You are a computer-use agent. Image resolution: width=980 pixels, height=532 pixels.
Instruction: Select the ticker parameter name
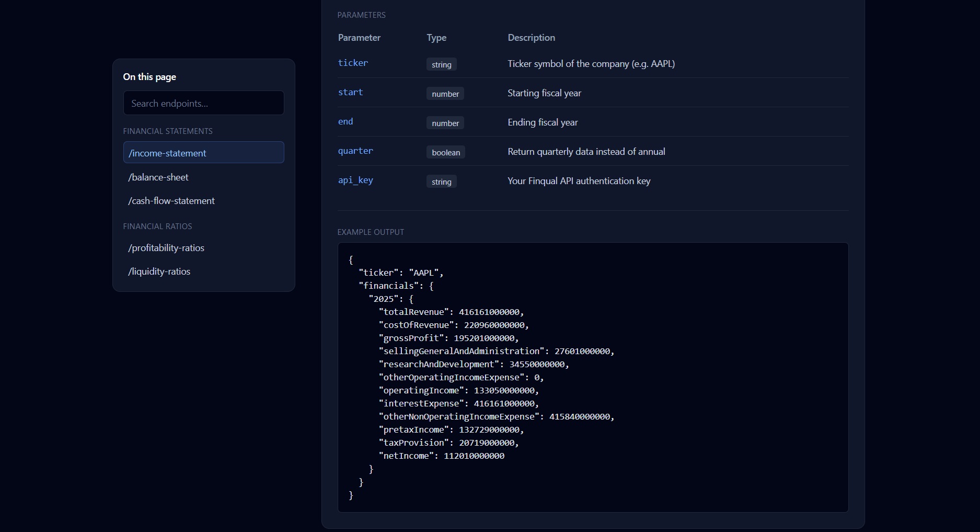pos(353,63)
